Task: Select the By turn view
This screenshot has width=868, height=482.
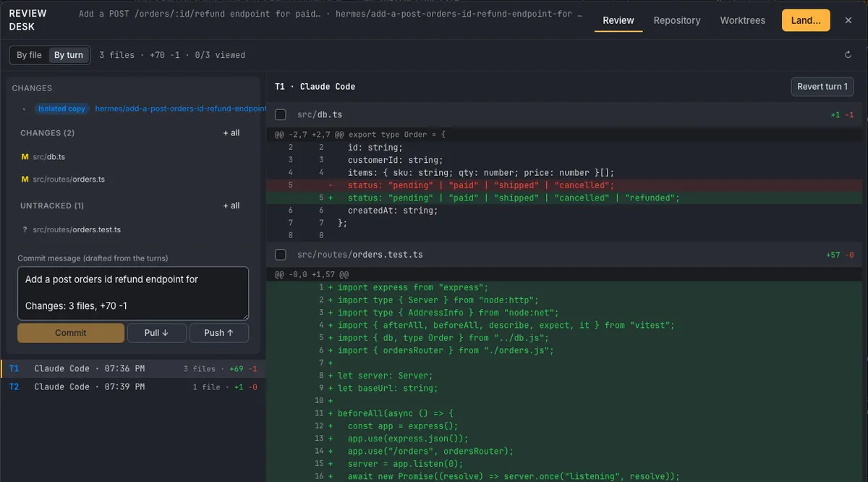Action: point(69,55)
